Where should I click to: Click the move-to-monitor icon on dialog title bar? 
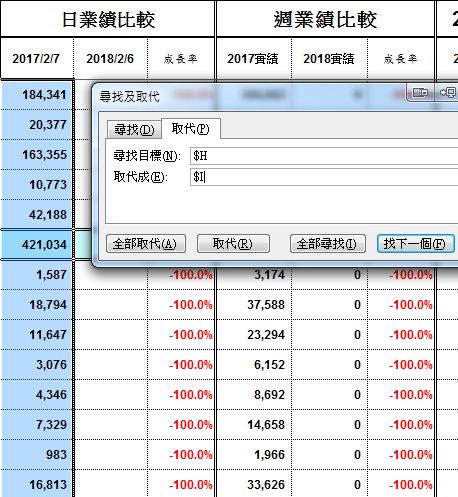(x=447, y=92)
